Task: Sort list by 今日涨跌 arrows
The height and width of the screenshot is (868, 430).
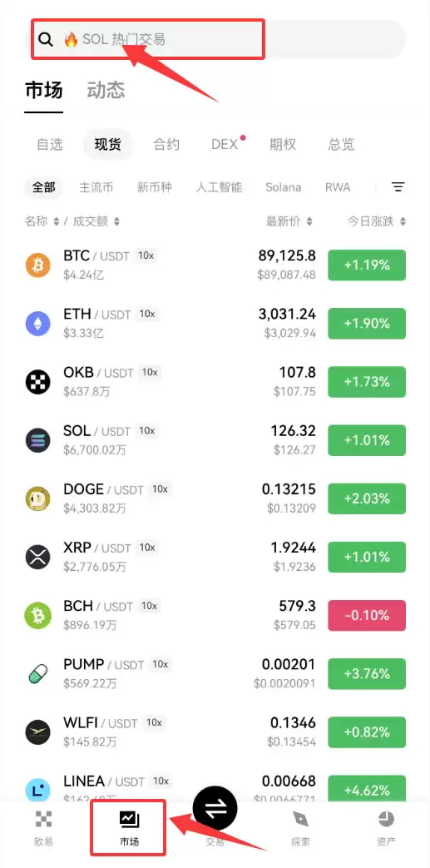Action: click(x=403, y=221)
